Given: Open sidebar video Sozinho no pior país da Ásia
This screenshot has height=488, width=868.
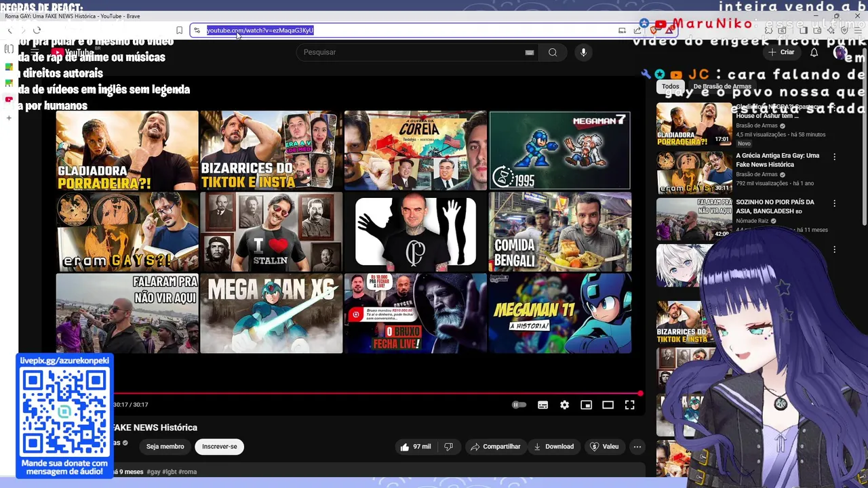Looking at the screenshot, I should tap(775, 207).
